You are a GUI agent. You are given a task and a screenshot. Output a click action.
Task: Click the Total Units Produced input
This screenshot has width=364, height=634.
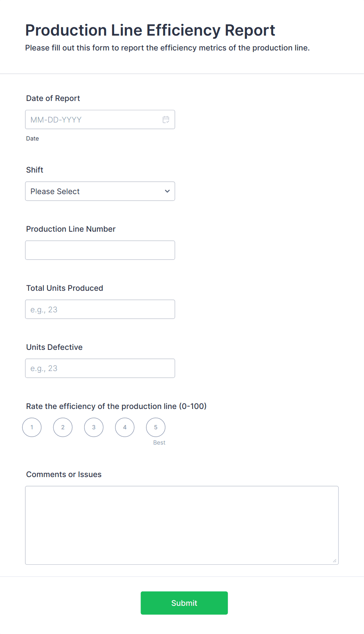click(x=100, y=310)
